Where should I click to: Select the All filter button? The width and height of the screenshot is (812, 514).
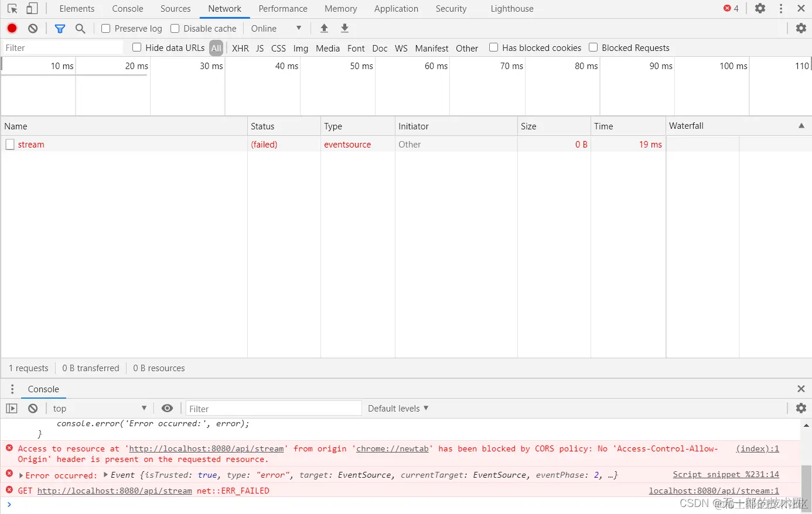(216, 48)
